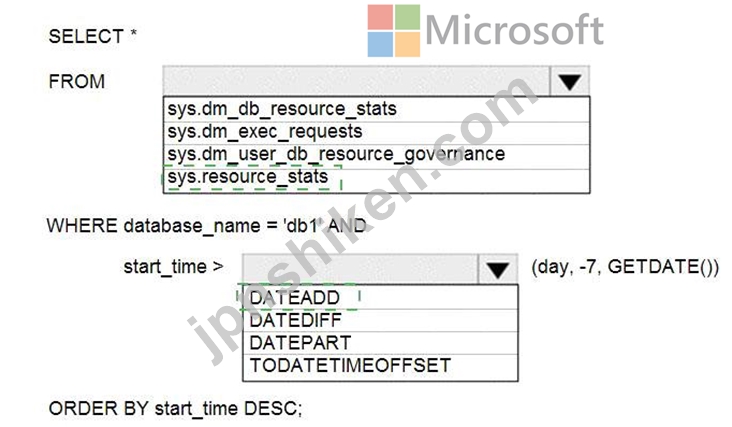Click the SELECT * statement text
732x427 pixels.
pos(92,36)
